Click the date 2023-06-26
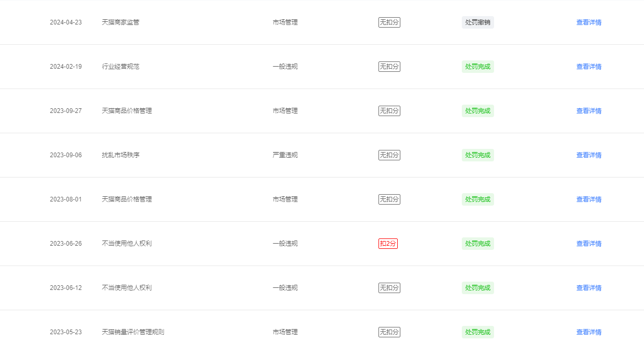The image size is (644, 354). click(x=66, y=244)
